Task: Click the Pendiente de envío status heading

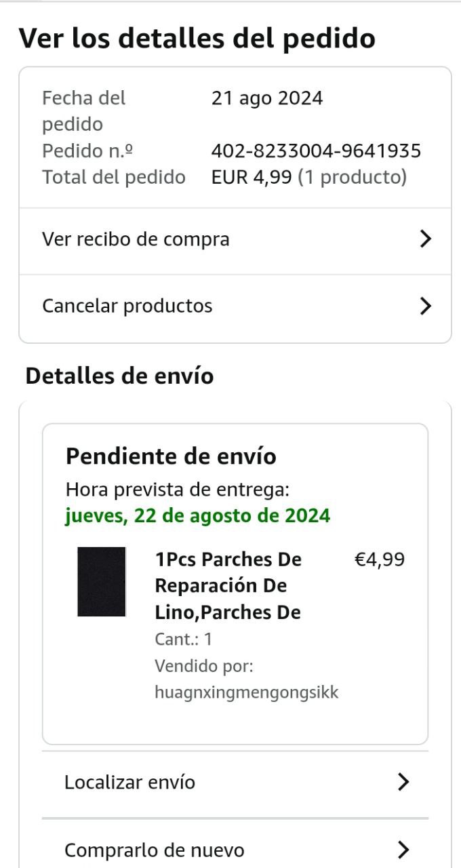Action: (x=171, y=456)
